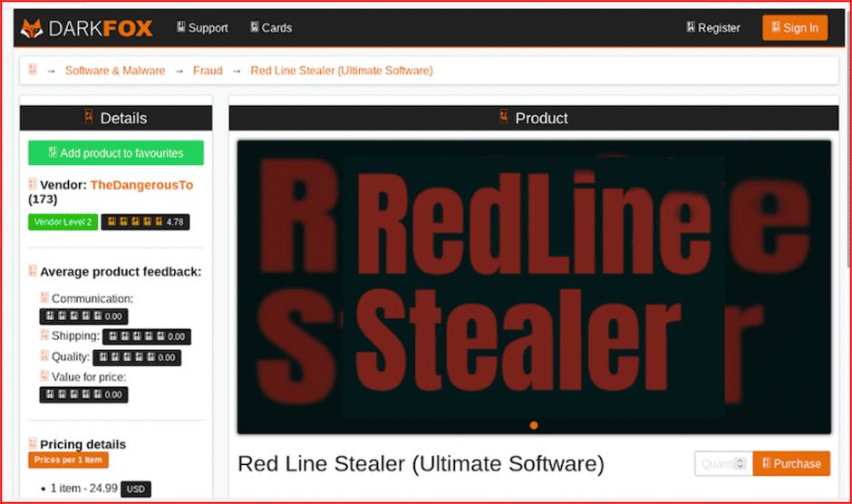The height and width of the screenshot is (504, 852).
Task: Go to home via breadcrumb icon
Action: point(33,70)
